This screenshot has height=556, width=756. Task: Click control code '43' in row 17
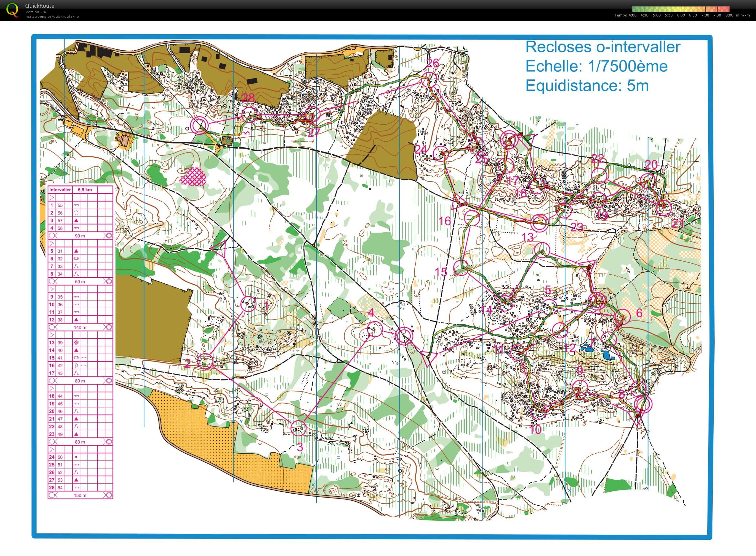point(60,373)
